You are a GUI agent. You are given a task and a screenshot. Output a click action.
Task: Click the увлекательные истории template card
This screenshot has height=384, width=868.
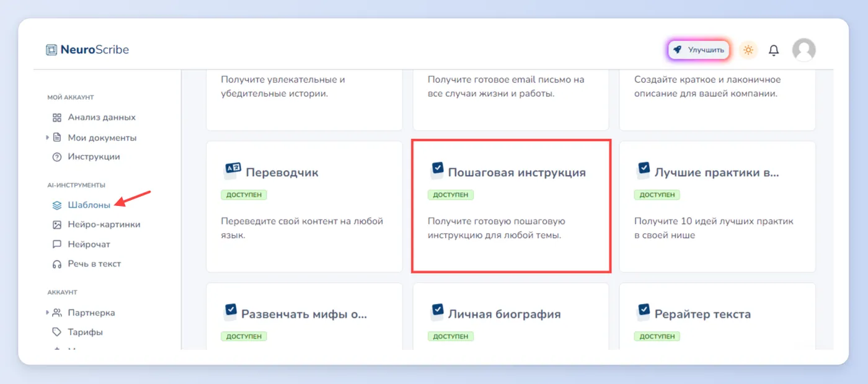click(x=304, y=99)
